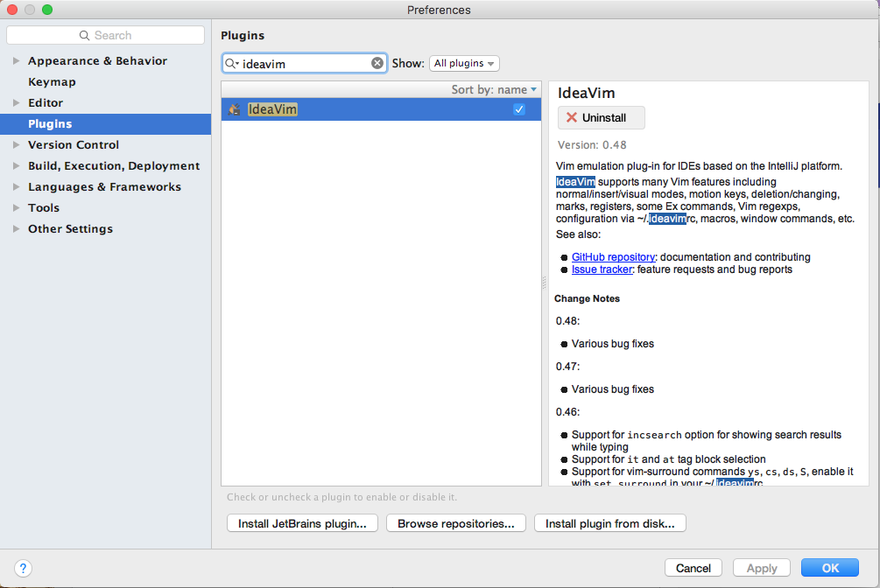Click the Change Notes heading

(x=587, y=298)
